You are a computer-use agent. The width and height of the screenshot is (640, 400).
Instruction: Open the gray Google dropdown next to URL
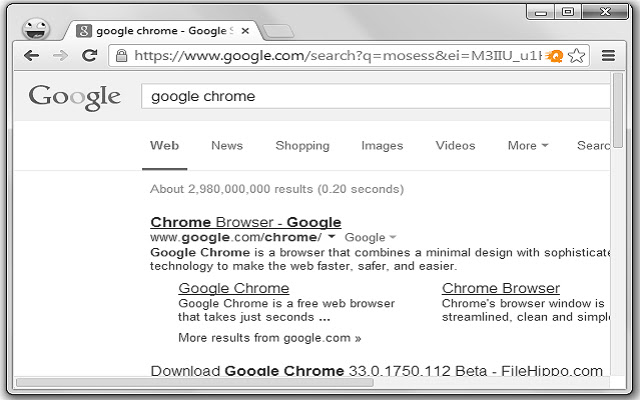point(370,238)
